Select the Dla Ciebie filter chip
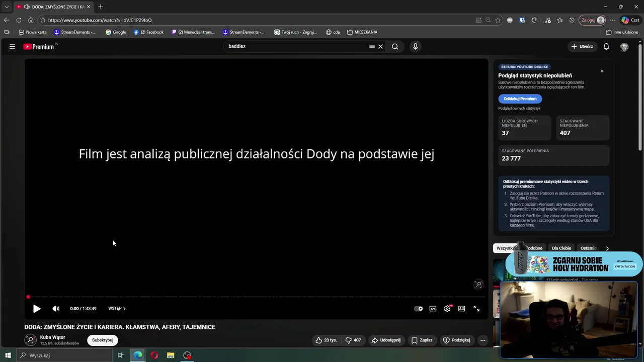Viewport: 644px width, 362px height. (x=561, y=248)
